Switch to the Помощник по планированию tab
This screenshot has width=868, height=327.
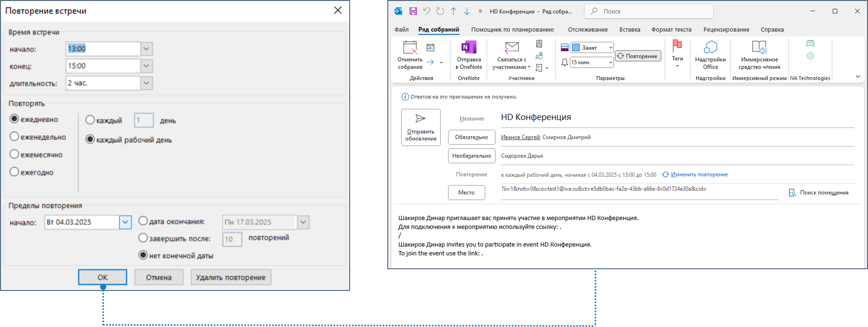(x=512, y=30)
